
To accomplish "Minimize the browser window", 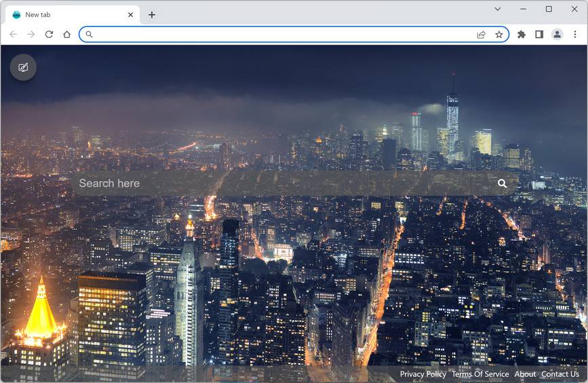I will point(523,9).
